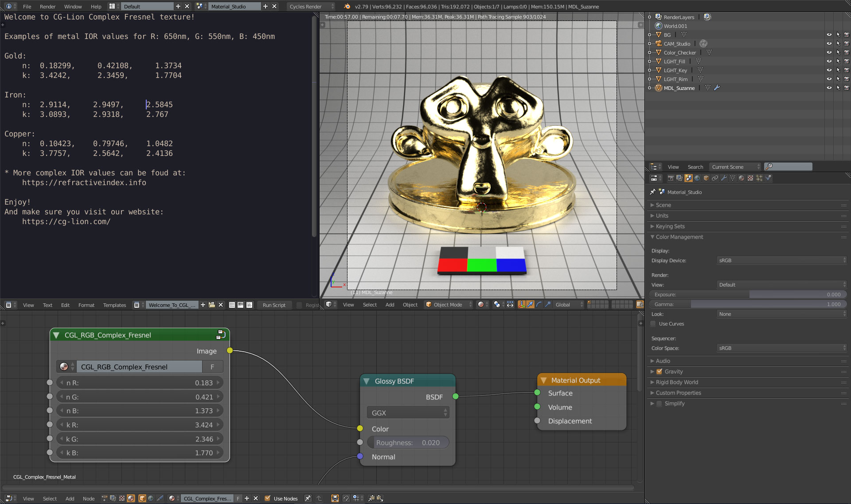Select the Particles properties icon
The image size is (851, 504).
pyautogui.click(x=759, y=178)
